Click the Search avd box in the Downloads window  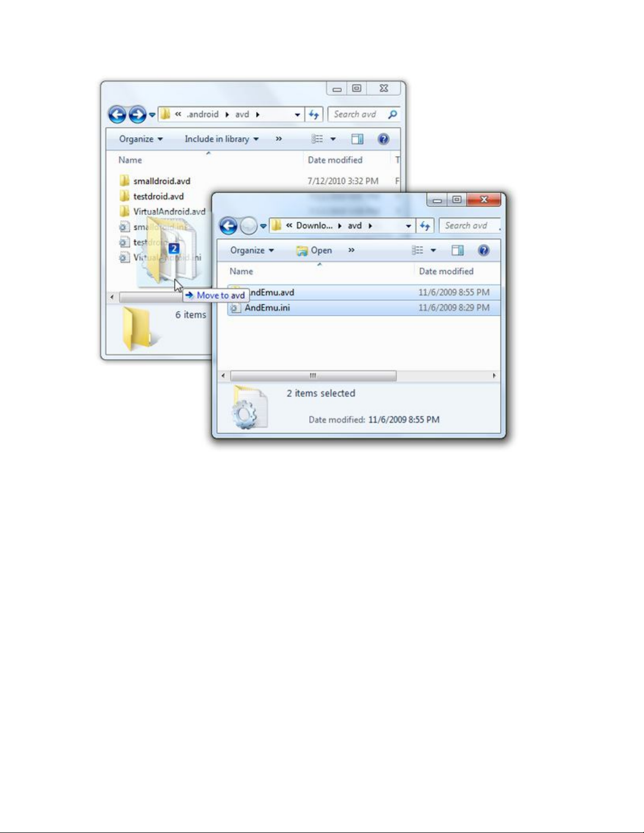tap(468, 226)
